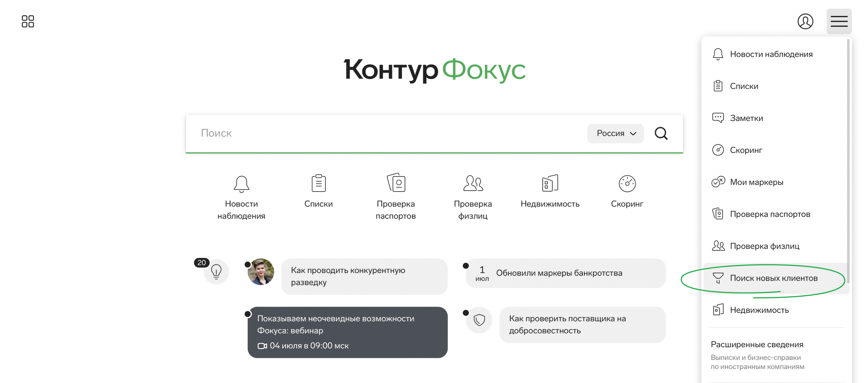
Task: Open Скоринг gauge icon under search
Action: point(627,184)
